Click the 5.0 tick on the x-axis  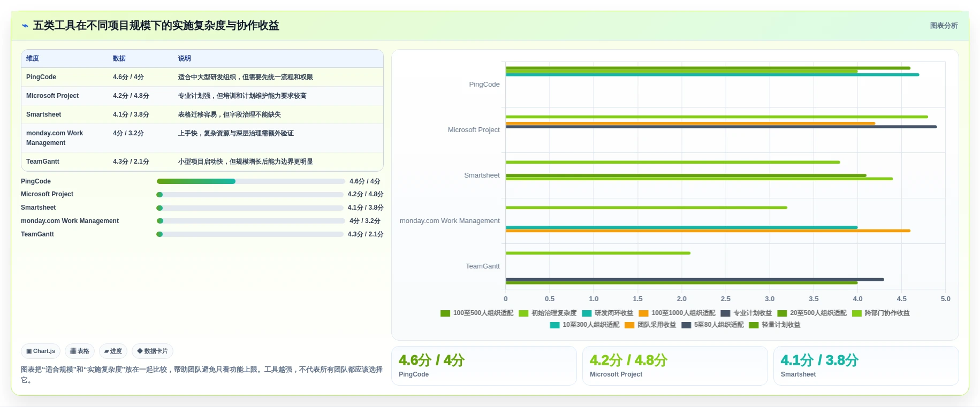(946, 299)
